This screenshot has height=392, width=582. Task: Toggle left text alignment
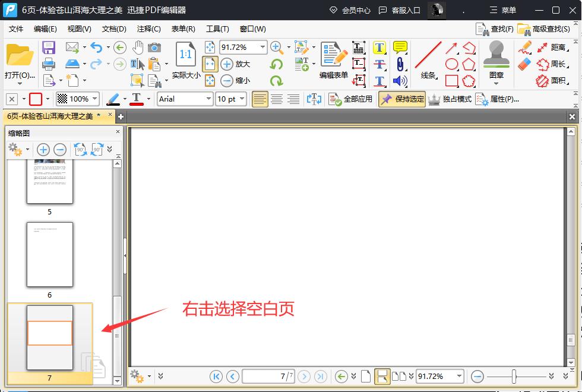(x=260, y=99)
